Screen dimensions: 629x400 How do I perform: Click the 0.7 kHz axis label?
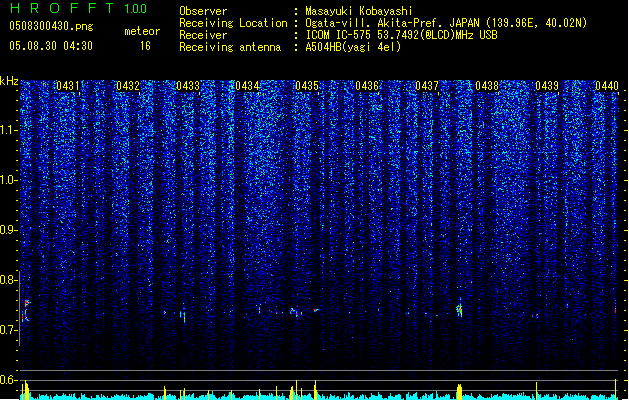(x=8, y=330)
